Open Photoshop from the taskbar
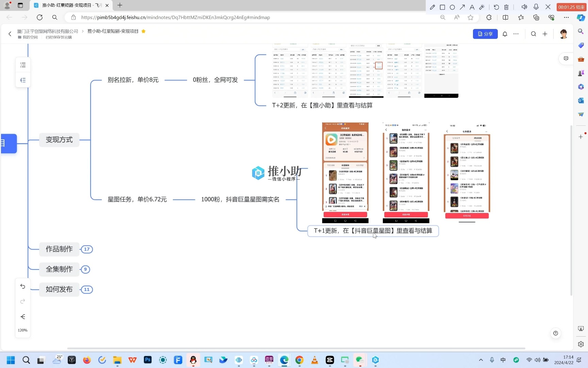The width and height of the screenshot is (588, 368). pyautogui.click(x=148, y=360)
